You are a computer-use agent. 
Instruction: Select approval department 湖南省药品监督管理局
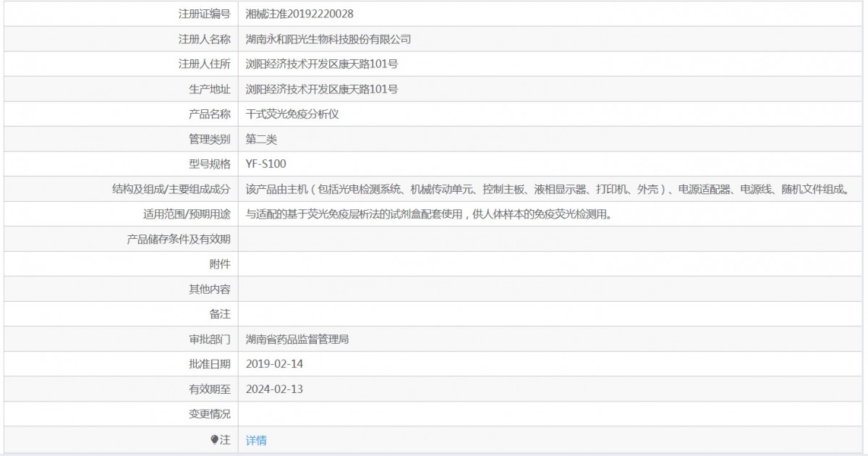[297, 339]
